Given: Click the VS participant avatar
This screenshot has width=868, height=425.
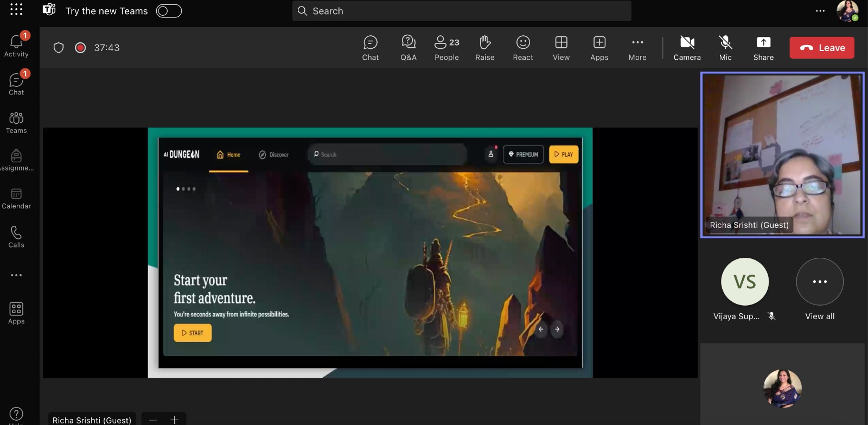Looking at the screenshot, I should pos(745,282).
